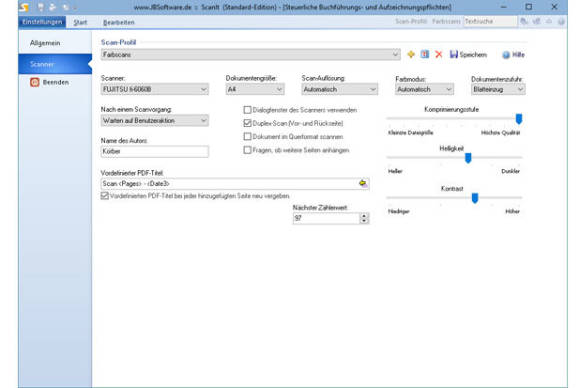Click the Höher label under Kontrast

pyautogui.click(x=512, y=212)
